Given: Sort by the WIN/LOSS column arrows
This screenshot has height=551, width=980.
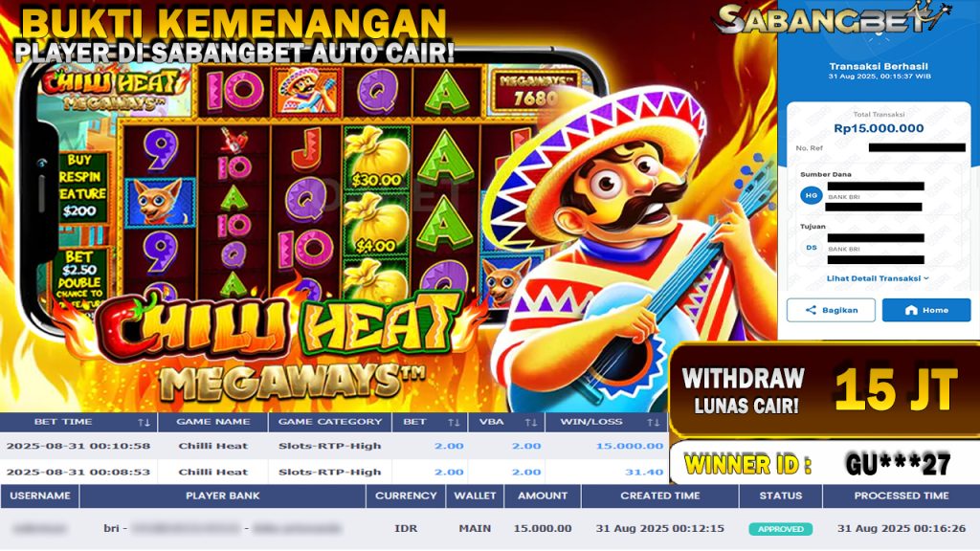Looking at the screenshot, I should point(654,422).
